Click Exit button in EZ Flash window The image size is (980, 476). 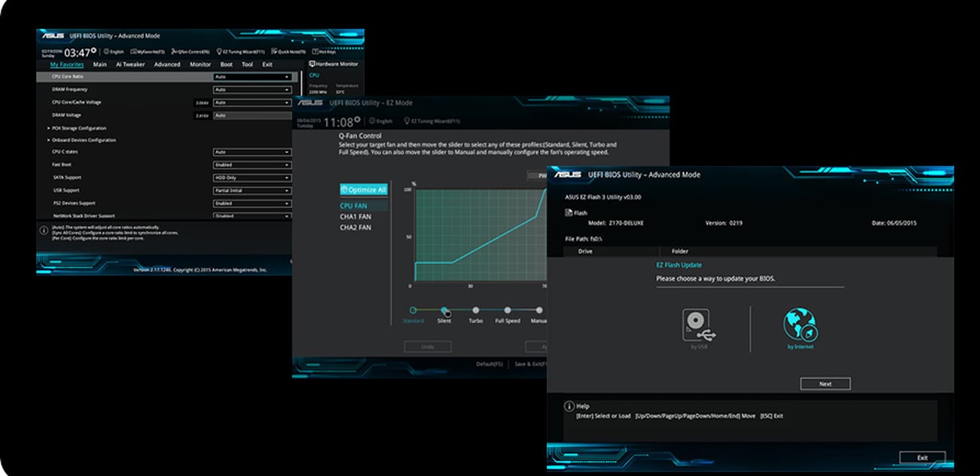[922, 458]
